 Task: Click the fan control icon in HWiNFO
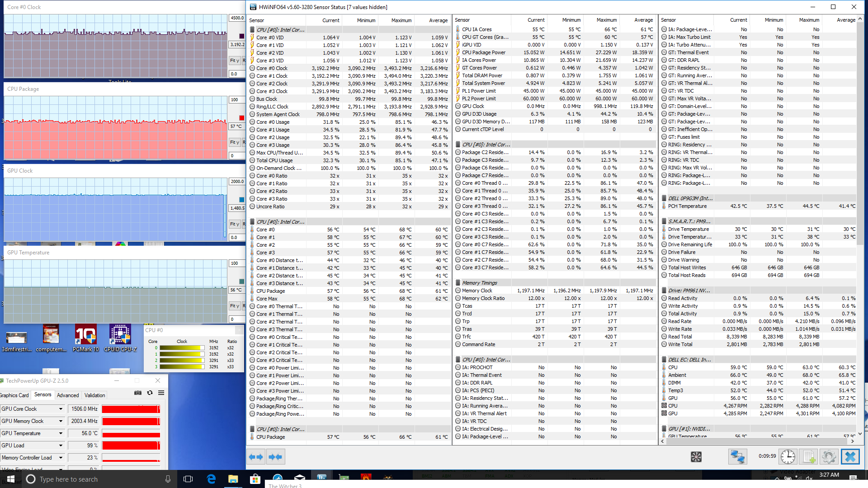pyautogui.click(x=696, y=457)
